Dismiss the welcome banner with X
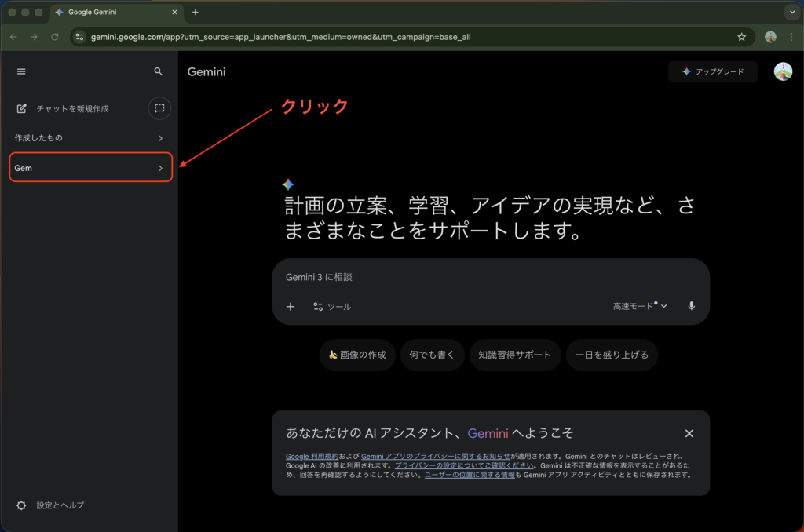The width and height of the screenshot is (804, 532). (x=689, y=433)
